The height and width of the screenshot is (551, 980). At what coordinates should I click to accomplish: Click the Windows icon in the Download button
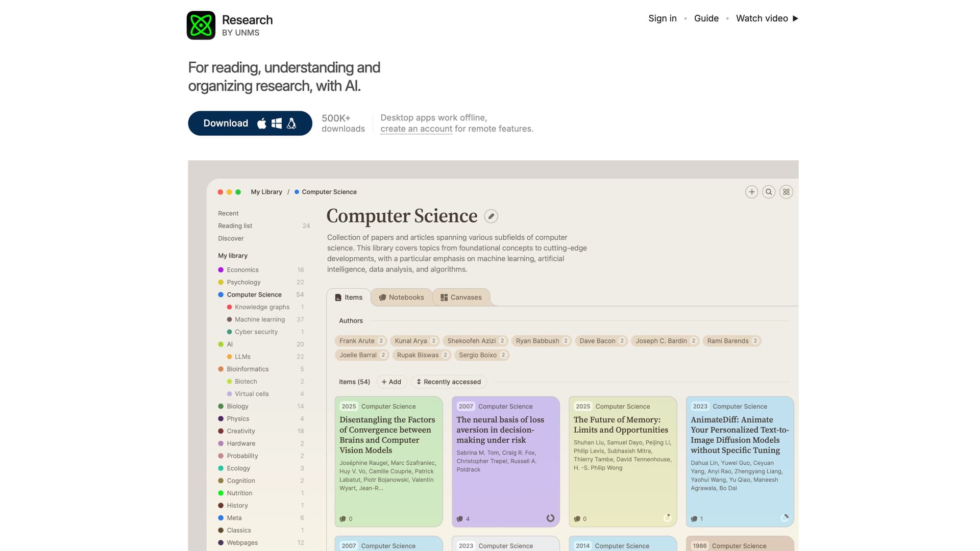coord(277,123)
